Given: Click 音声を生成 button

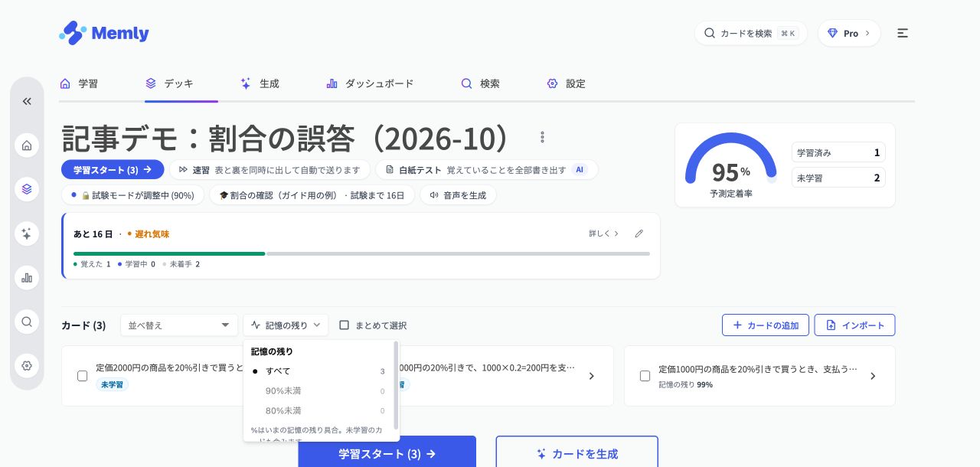Looking at the screenshot, I should (458, 195).
